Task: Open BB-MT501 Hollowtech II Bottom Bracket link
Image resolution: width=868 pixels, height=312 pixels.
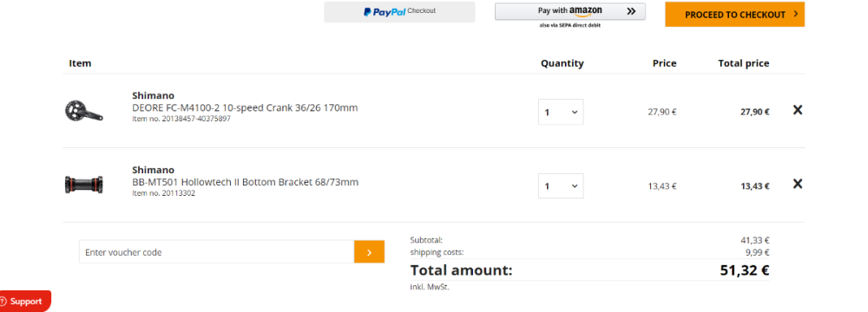Action: [246, 181]
